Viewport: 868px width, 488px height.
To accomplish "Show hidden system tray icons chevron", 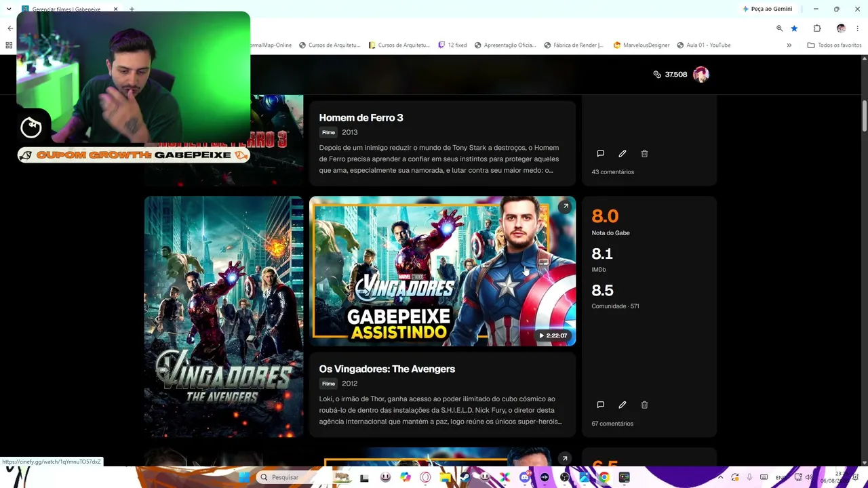I will 720,477.
